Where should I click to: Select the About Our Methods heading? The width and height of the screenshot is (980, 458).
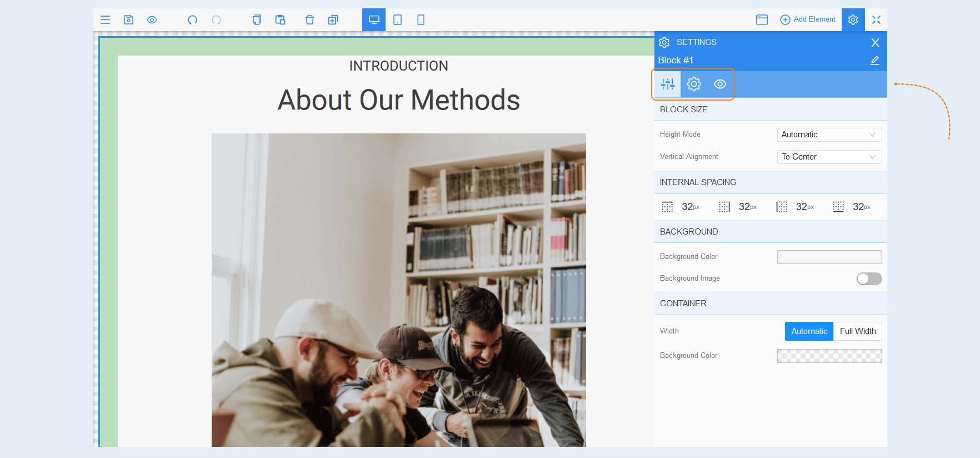[398, 100]
